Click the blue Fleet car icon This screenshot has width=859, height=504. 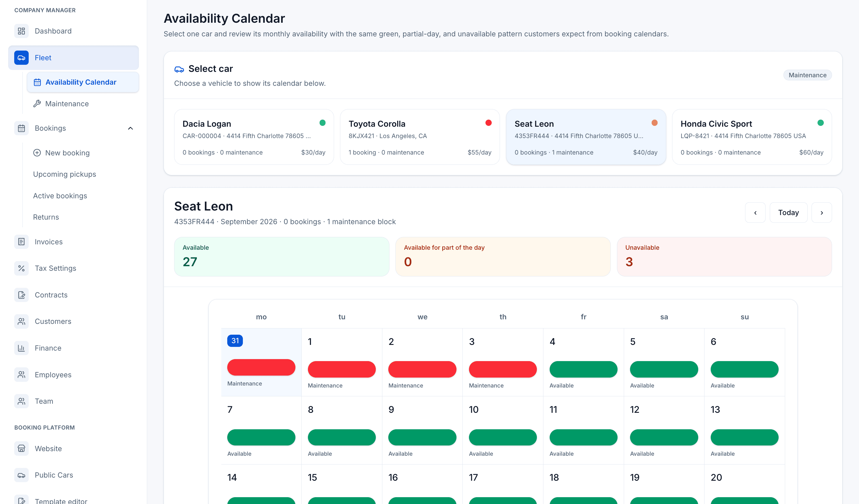[21, 58]
